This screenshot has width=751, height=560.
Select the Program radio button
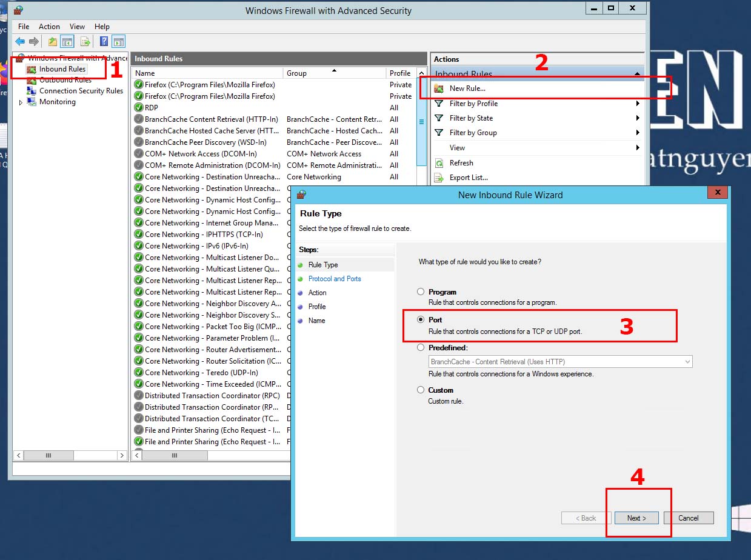point(421,292)
